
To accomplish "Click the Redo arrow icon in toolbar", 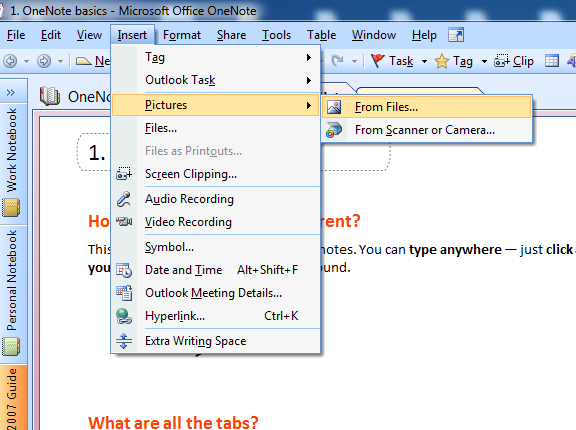I will pos(337,61).
